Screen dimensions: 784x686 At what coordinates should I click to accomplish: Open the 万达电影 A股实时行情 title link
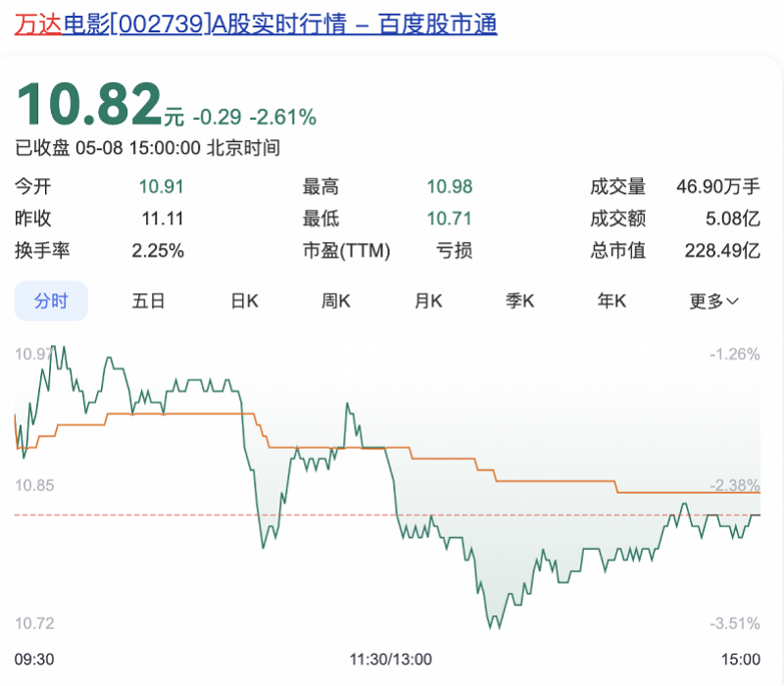pos(256,24)
